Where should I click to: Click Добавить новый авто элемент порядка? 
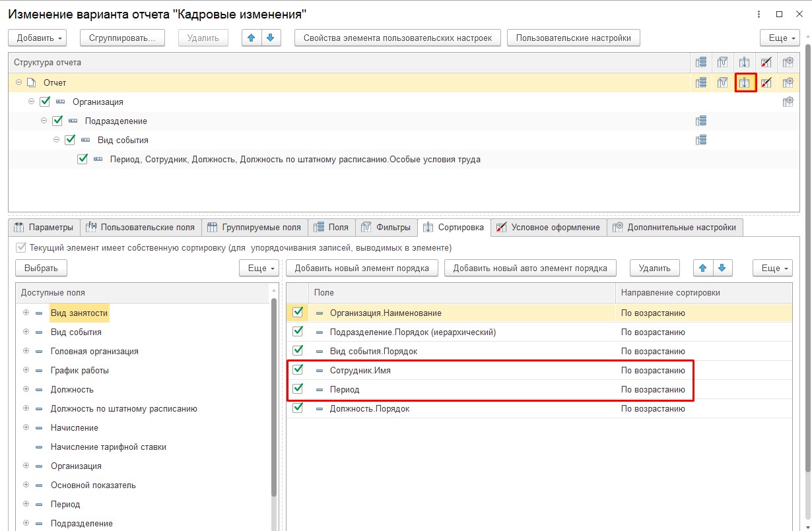click(x=530, y=268)
